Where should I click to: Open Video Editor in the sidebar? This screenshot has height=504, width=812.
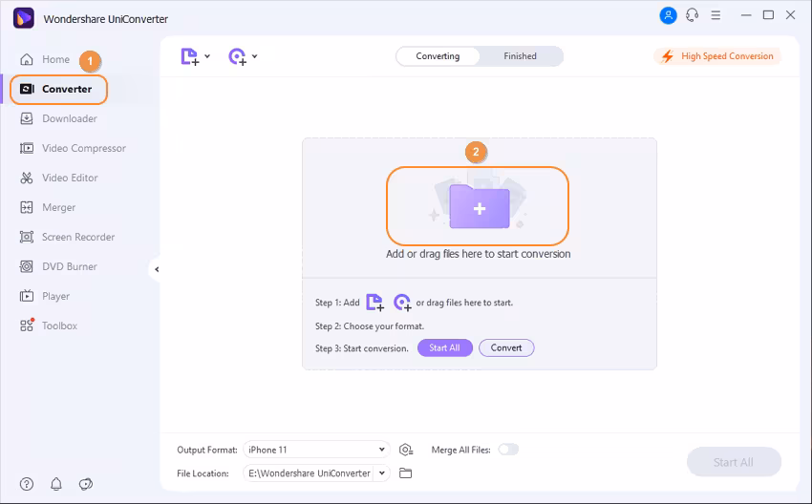[x=58, y=178]
